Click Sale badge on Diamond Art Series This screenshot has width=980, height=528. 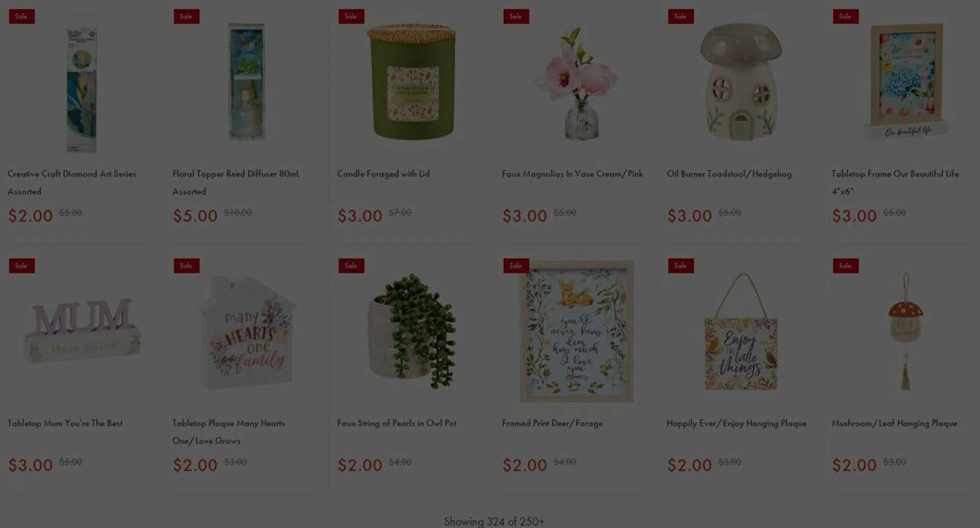pyautogui.click(x=21, y=16)
